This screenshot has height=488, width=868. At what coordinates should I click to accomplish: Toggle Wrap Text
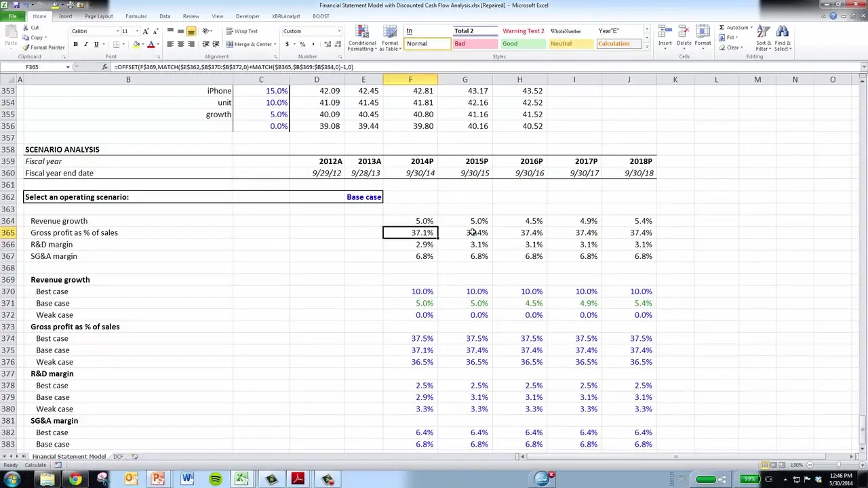(x=242, y=31)
